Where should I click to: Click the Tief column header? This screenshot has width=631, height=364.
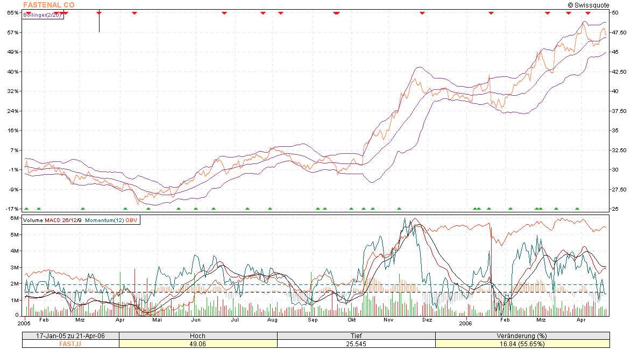tap(356, 336)
